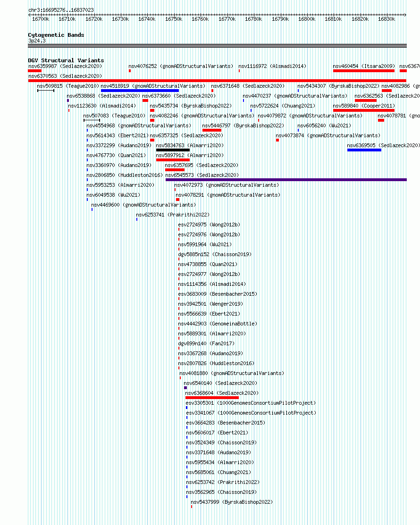This screenshot has height=525, width=420.
Task: Open nsv5614343 (Ebert2021) label
Action: click(x=118, y=135)
